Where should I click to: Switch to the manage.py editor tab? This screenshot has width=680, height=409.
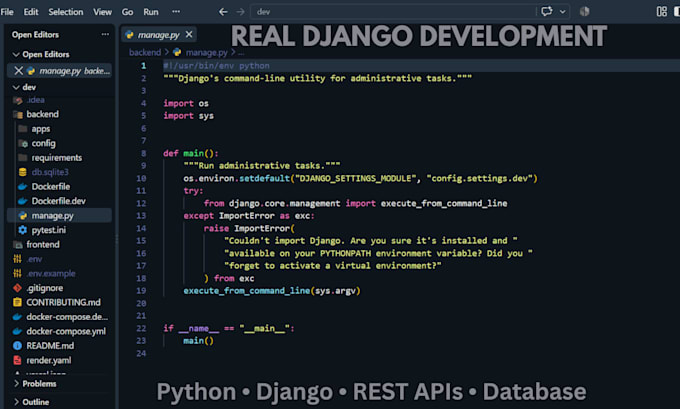coord(158,35)
